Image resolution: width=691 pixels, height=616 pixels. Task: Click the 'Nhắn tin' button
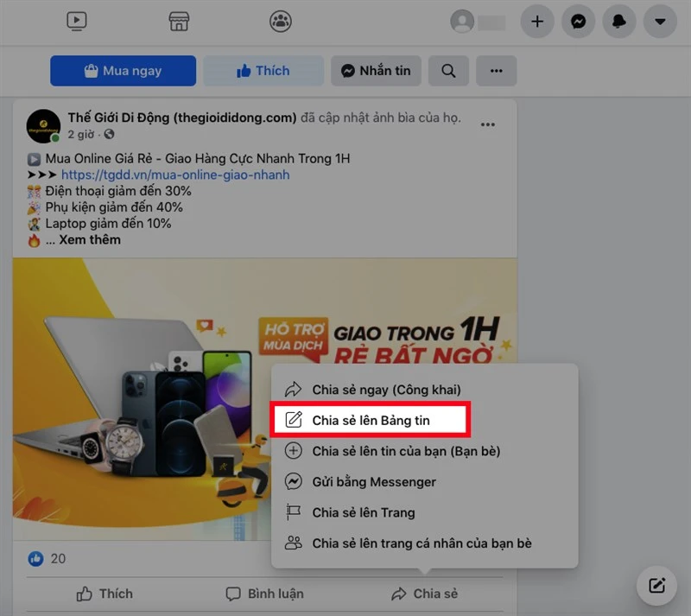pyautogui.click(x=376, y=71)
